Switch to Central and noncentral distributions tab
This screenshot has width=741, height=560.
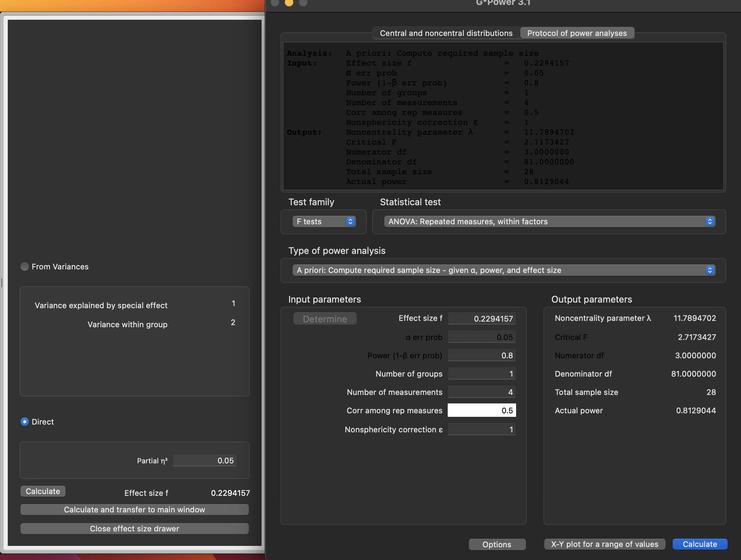coord(446,33)
